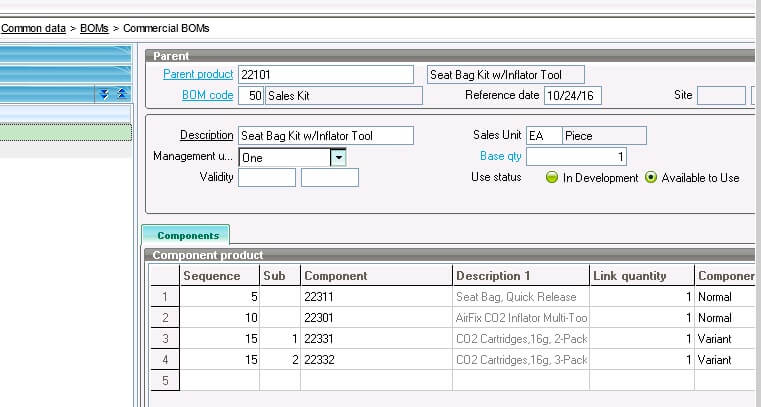The width and height of the screenshot is (761, 407).
Task: Select row 3 header in components grid
Action: [x=164, y=339]
